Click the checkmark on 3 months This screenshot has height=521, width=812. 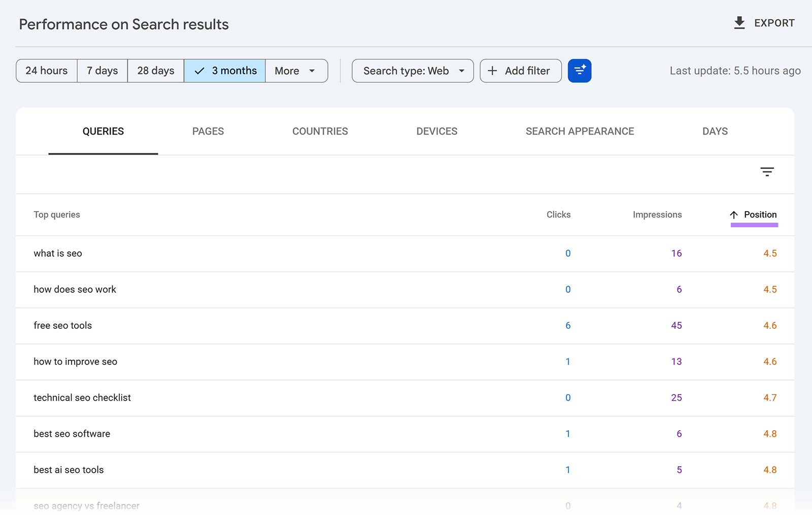pos(199,71)
